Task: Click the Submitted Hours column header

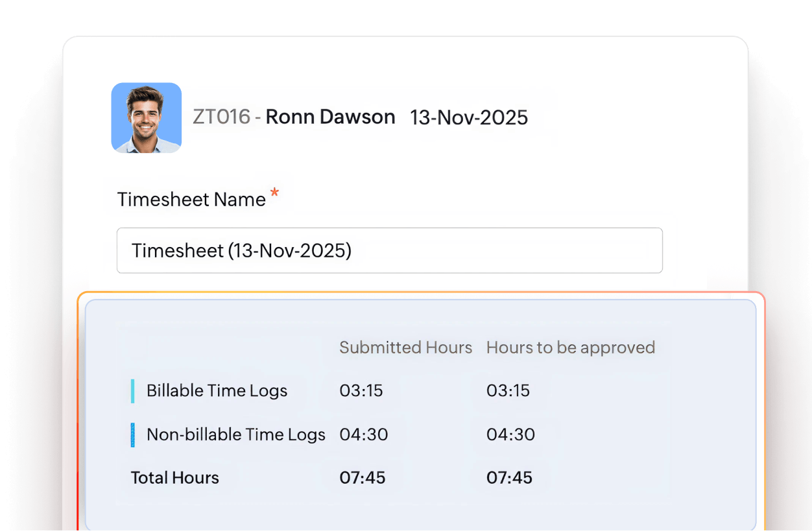Action: click(x=405, y=348)
